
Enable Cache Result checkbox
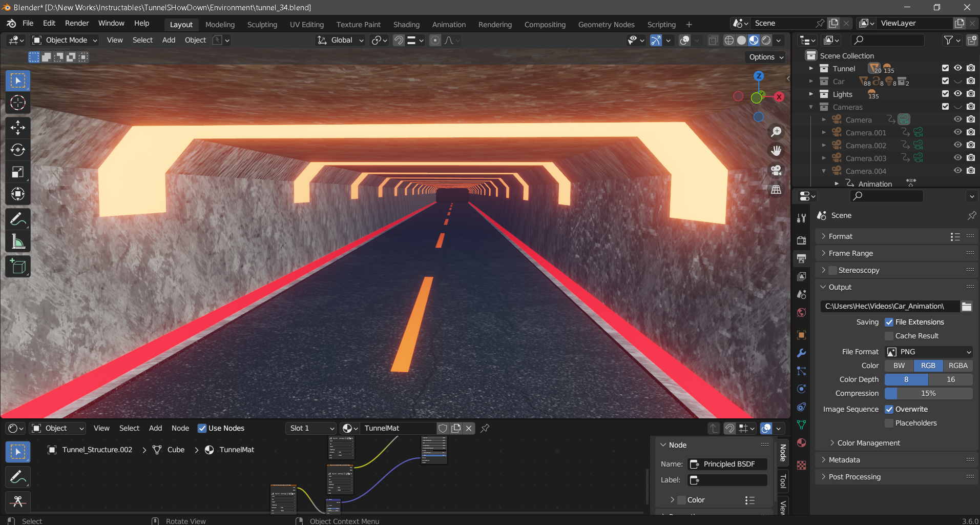coord(889,336)
